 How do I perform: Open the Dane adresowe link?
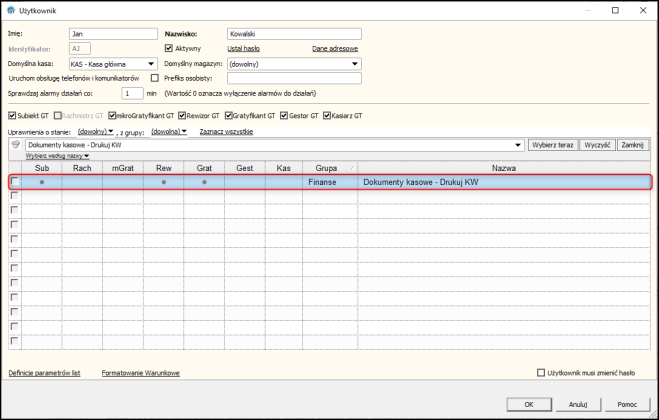click(x=335, y=49)
